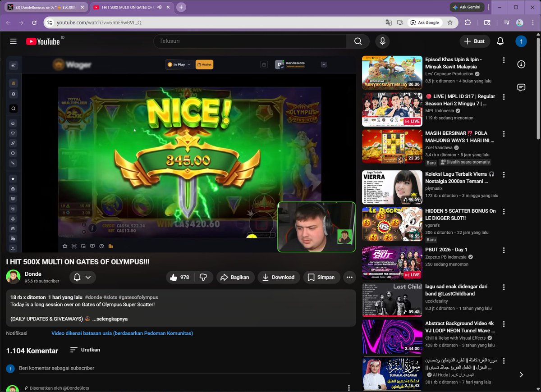Click the verified badge of Les' Copaque Production
The image size is (541, 392).
click(x=477, y=74)
